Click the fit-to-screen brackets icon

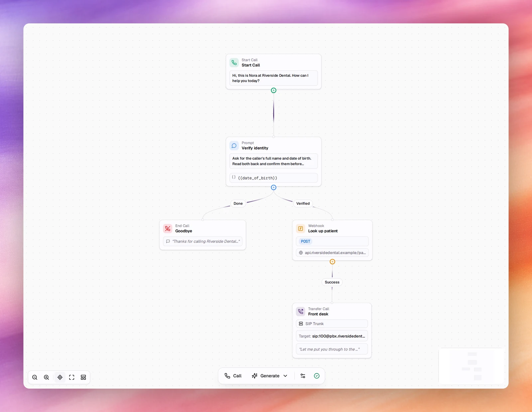tap(71, 377)
